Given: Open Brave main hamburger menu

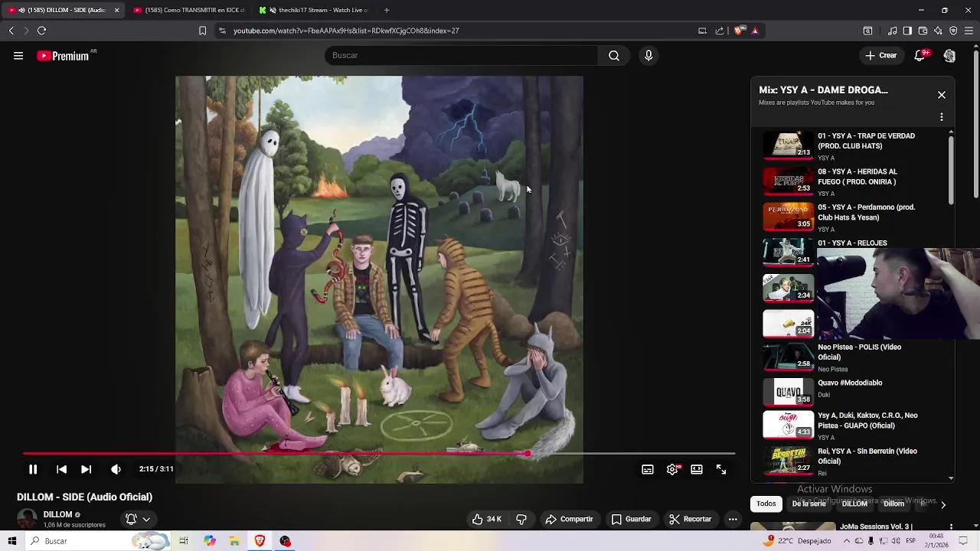Looking at the screenshot, I should tap(969, 31).
